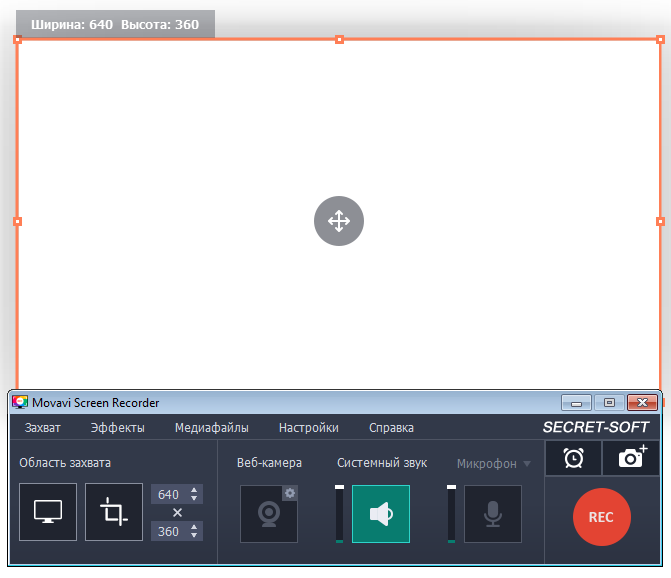Expand the Микрофон dropdown arrow
Image resolution: width=671 pixels, height=578 pixels.
click(x=527, y=464)
